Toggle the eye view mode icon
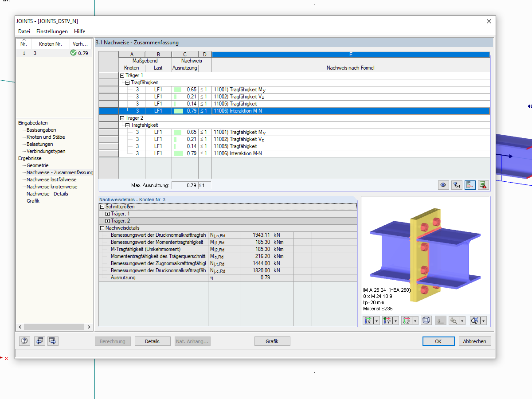 click(x=443, y=185)
